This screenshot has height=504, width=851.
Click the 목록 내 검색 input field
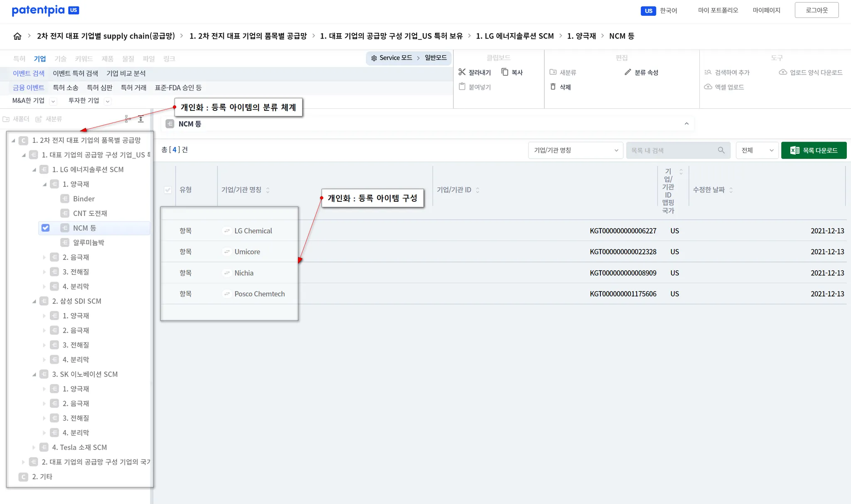coord(671,150)
